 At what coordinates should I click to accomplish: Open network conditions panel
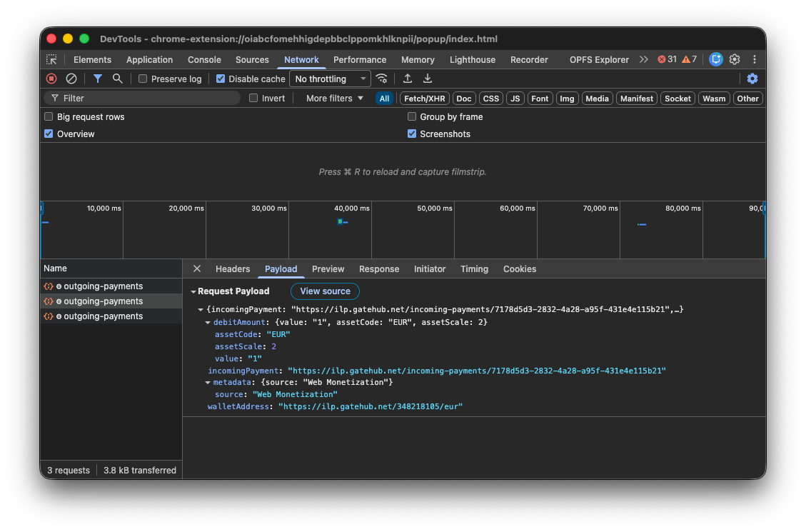click(381, 79)
